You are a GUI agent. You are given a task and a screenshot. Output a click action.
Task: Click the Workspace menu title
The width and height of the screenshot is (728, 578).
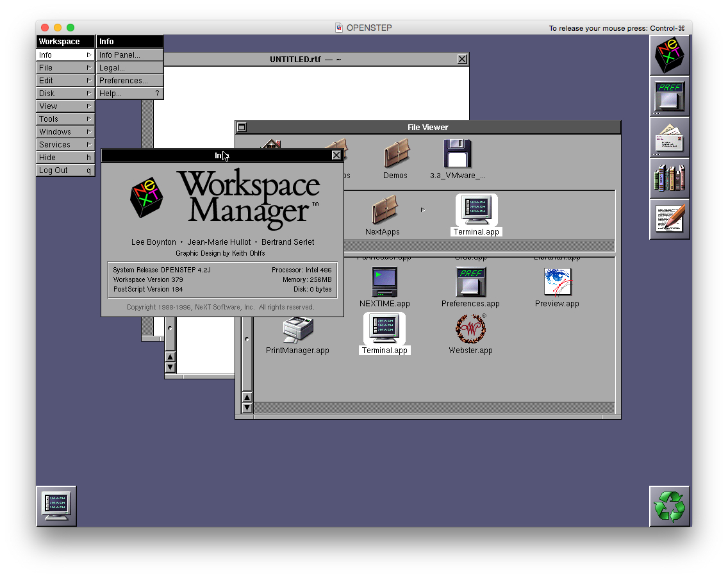65,41
